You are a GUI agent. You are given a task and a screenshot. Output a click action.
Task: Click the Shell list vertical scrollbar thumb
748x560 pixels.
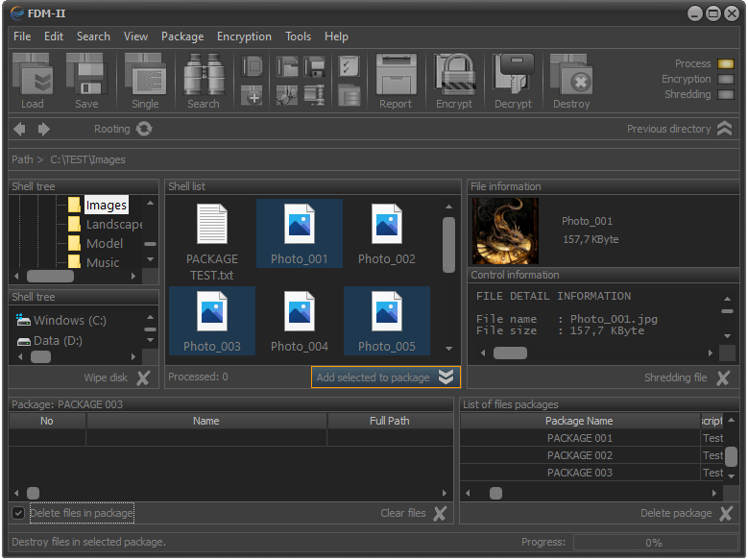point(448,245)
